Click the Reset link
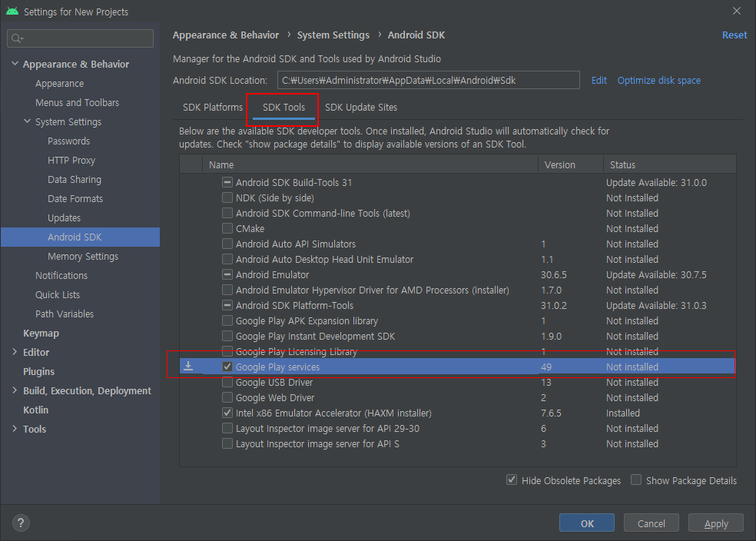Image resolution: width=756 pixels, height=541 pixels. click(734, 35)
